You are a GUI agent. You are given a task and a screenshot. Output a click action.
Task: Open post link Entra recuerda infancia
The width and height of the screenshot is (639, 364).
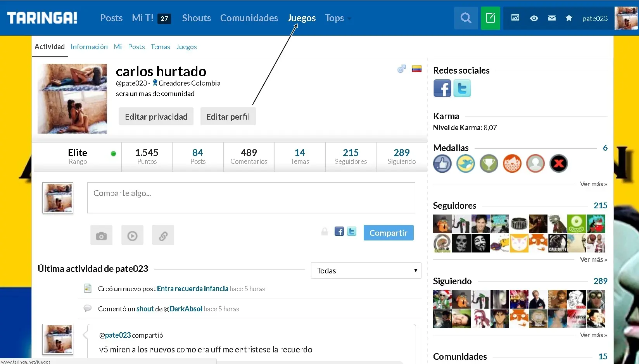pyautogui.click(x=193, y=288)
